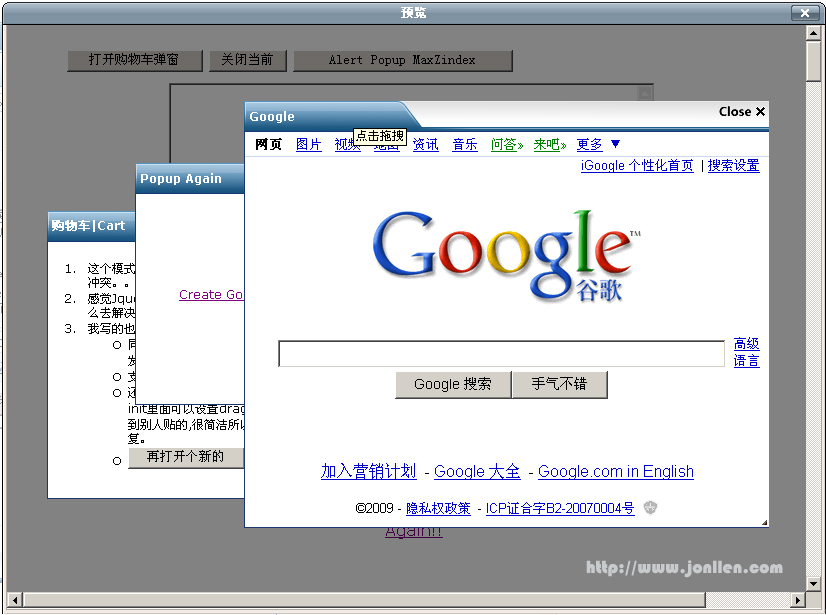Open the 图片 images link
This screenshot has width=826, height=615.
coord(309,144)
